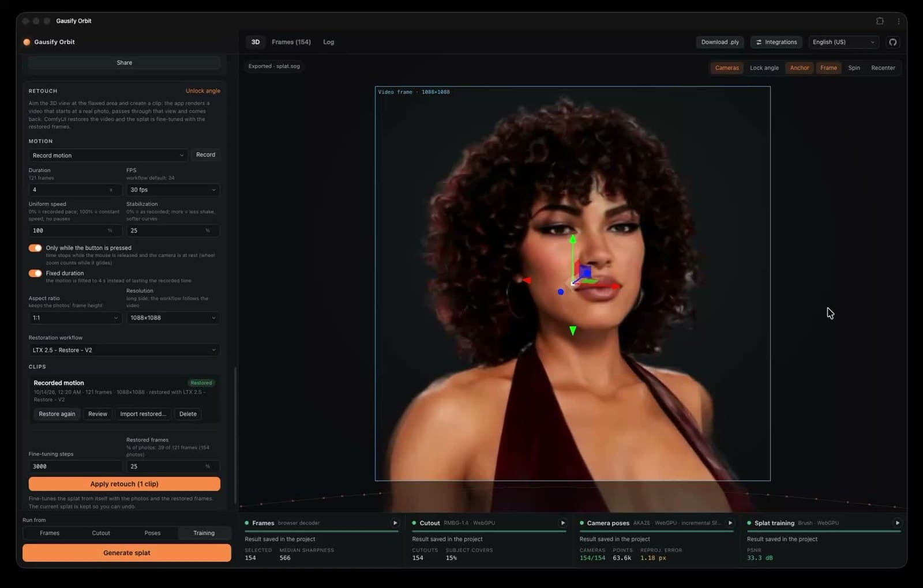The width and height of the screenshot is (923, 588).
Task: Click the Restored frames percent field
Action: click(172, 466)
